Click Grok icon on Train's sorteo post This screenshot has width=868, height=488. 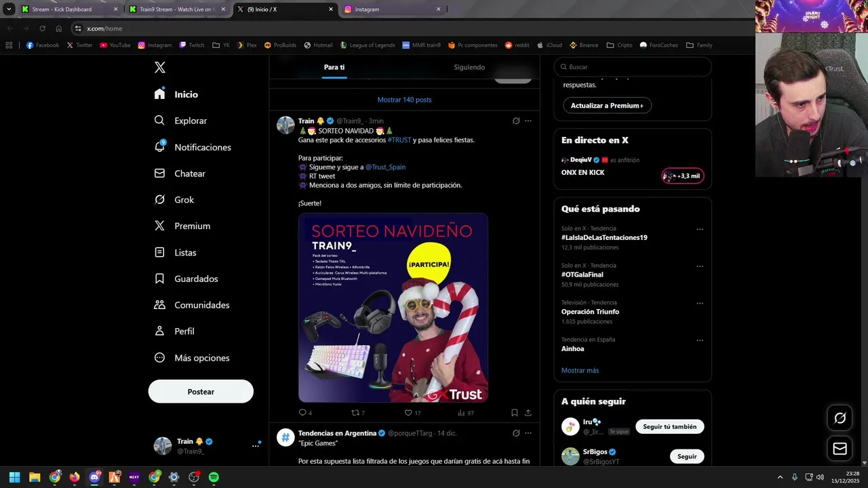tap(516, 121)
